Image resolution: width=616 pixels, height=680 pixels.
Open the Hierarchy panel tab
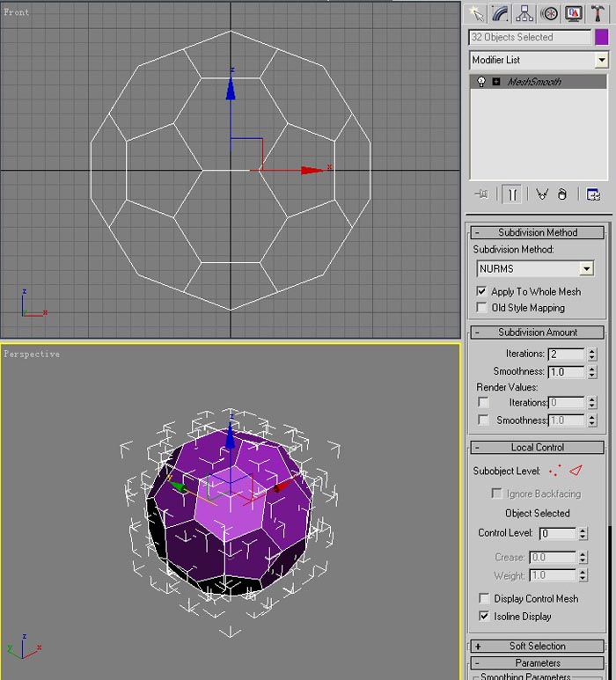point(524,13)
